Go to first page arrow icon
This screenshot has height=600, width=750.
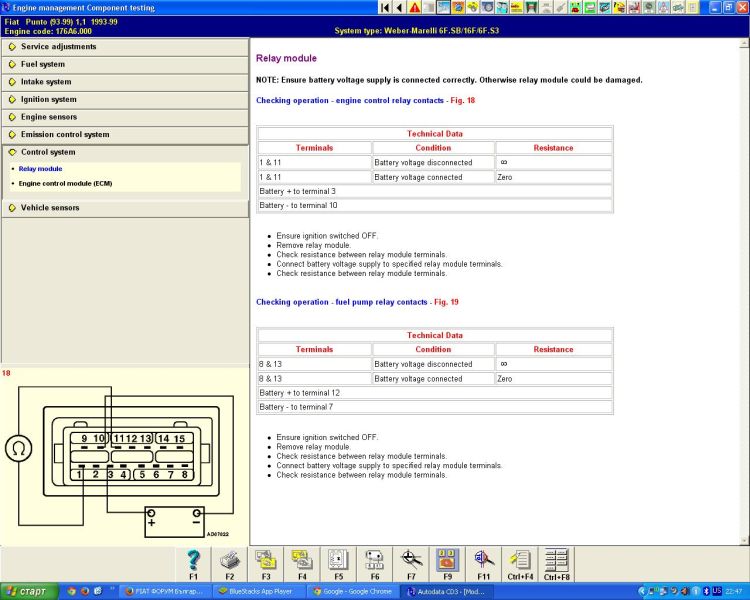click(385, 7)
